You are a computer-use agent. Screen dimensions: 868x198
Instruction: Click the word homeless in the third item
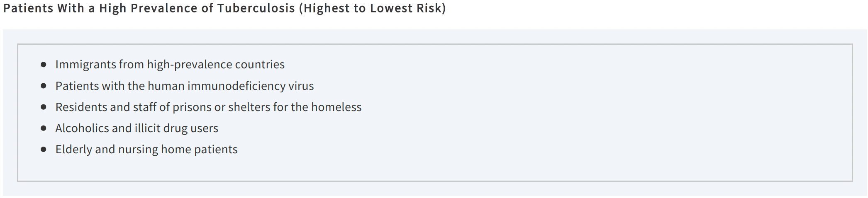click(336, 107)
